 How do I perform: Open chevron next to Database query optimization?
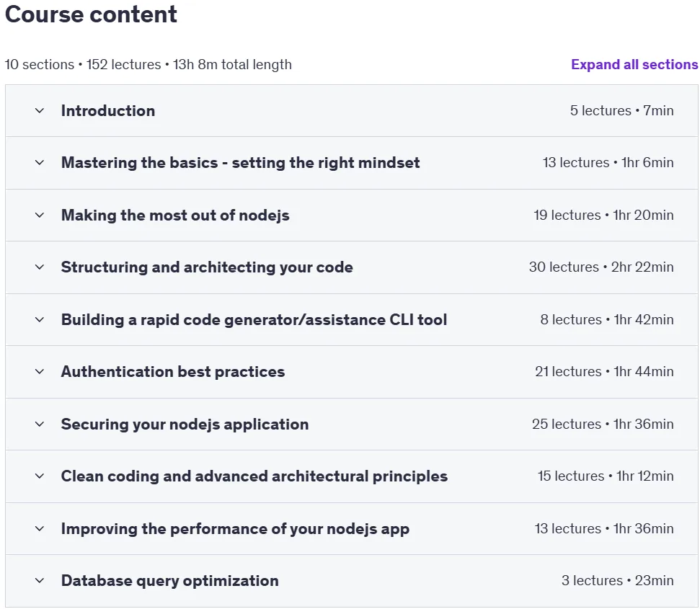point(39,580)
